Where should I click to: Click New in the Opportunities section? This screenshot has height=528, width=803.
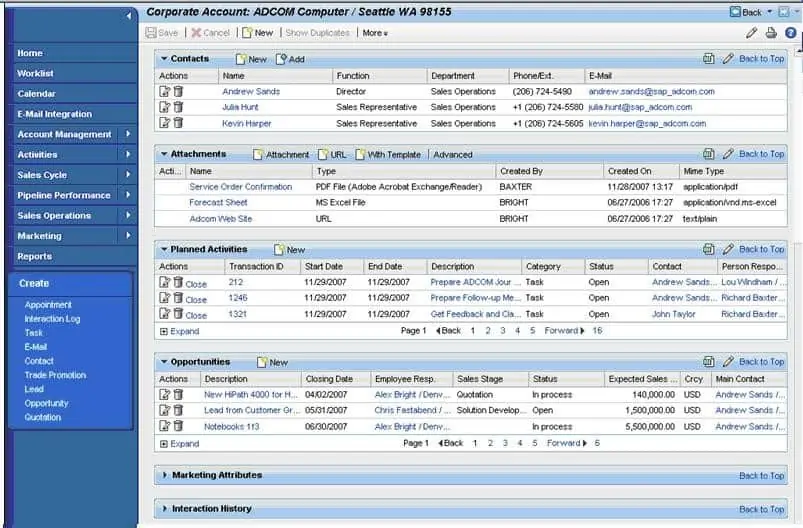coord(272,363)
